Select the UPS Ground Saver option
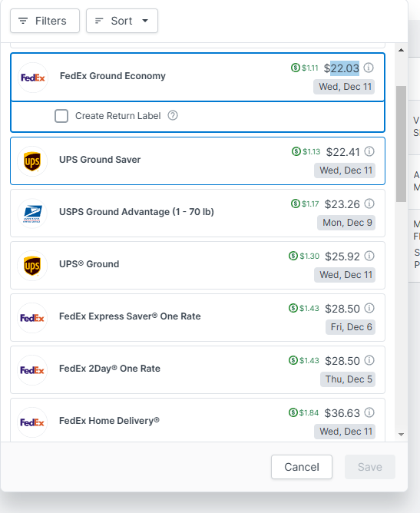Screen dimensions: 420x513 coord(197,161)
